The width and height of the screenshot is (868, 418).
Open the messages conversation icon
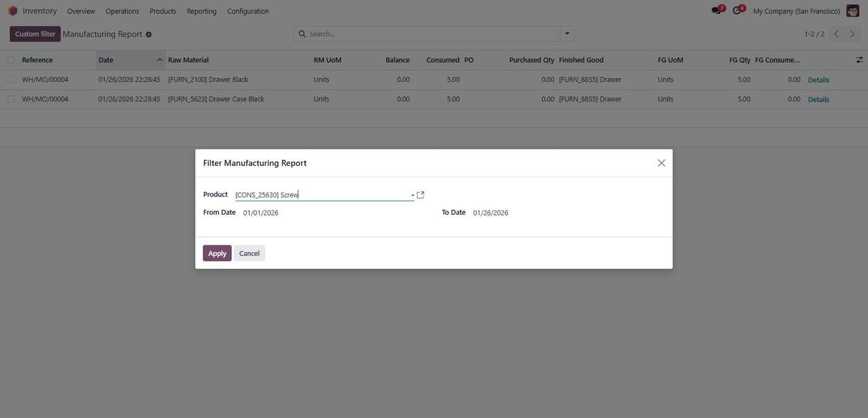click(x=717, y=11)
